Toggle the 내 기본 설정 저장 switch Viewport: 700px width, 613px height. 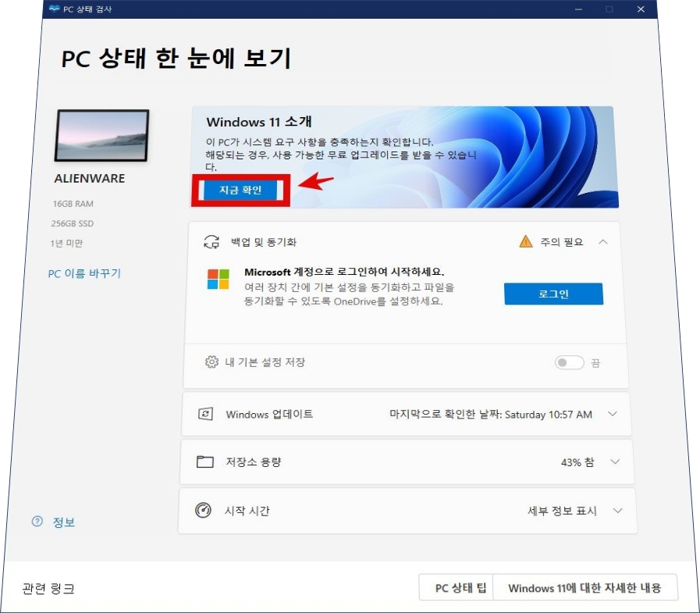569,362
